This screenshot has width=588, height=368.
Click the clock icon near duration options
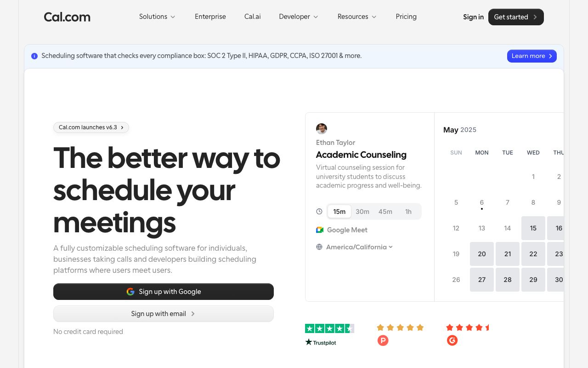(x=319, y=211)
